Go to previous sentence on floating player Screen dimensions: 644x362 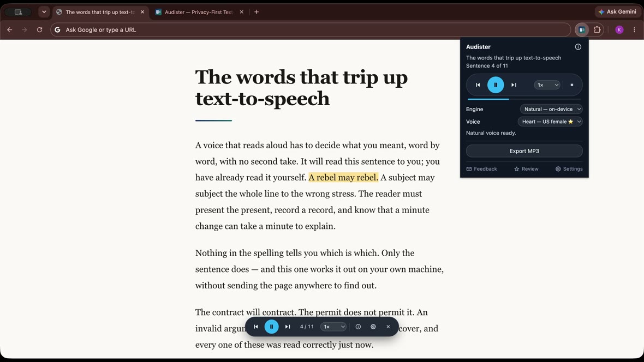point(256,327)
